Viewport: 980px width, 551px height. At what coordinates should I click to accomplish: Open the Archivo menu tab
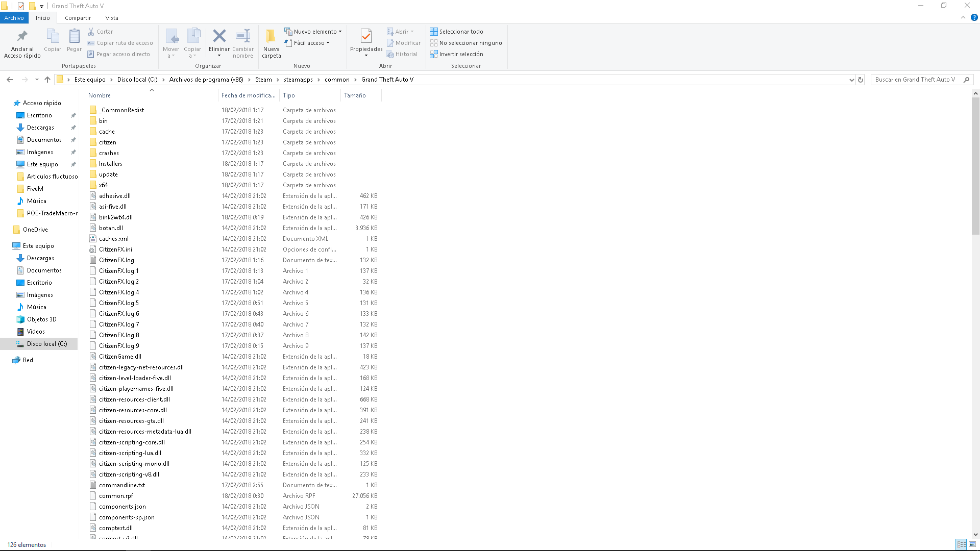click(x=14, y=18)
